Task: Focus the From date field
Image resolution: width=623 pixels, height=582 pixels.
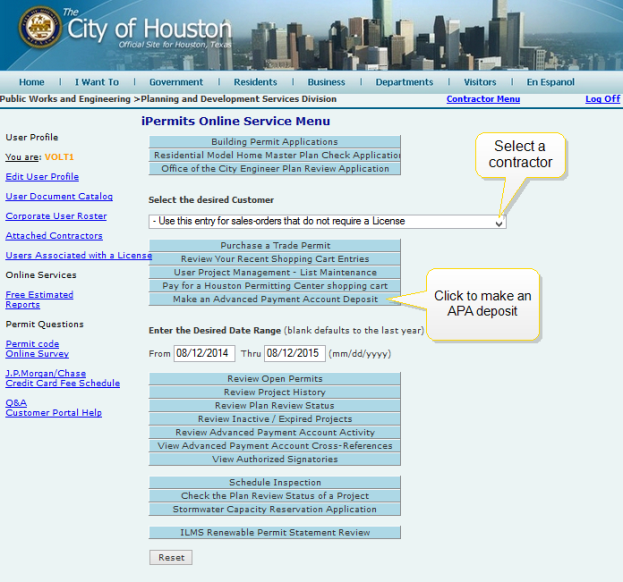Action: coord(204,353)
